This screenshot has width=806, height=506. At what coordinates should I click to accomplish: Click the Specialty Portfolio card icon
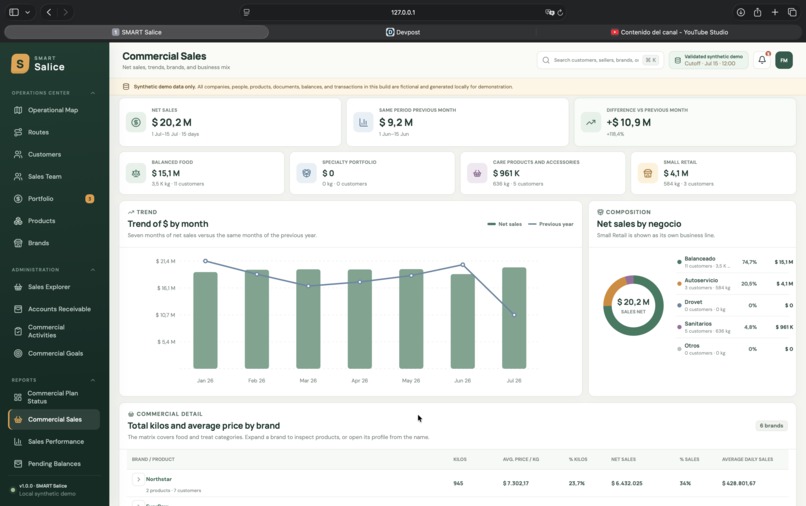tap(306, 173)
